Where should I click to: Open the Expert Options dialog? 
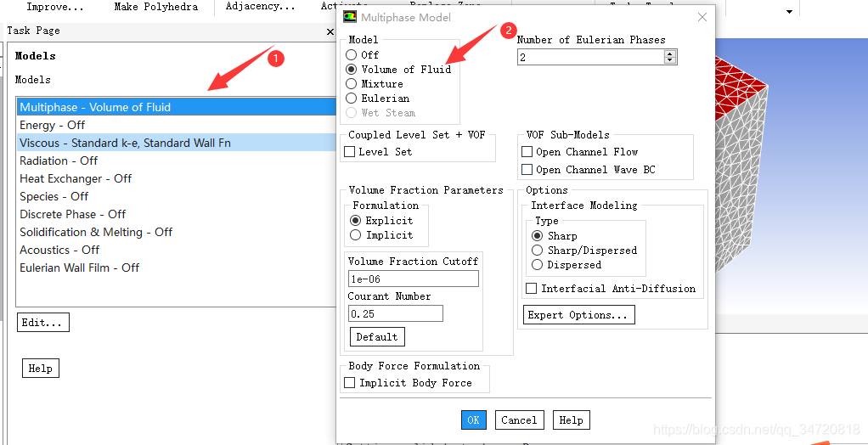point(578,315)
